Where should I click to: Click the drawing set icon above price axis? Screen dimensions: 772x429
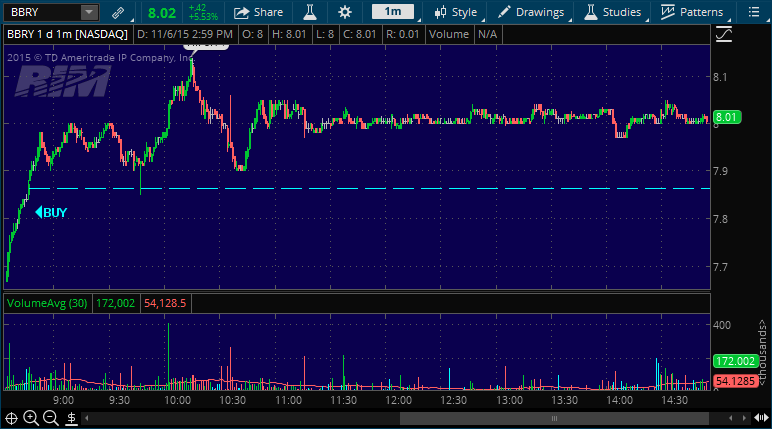coord(724,34)
